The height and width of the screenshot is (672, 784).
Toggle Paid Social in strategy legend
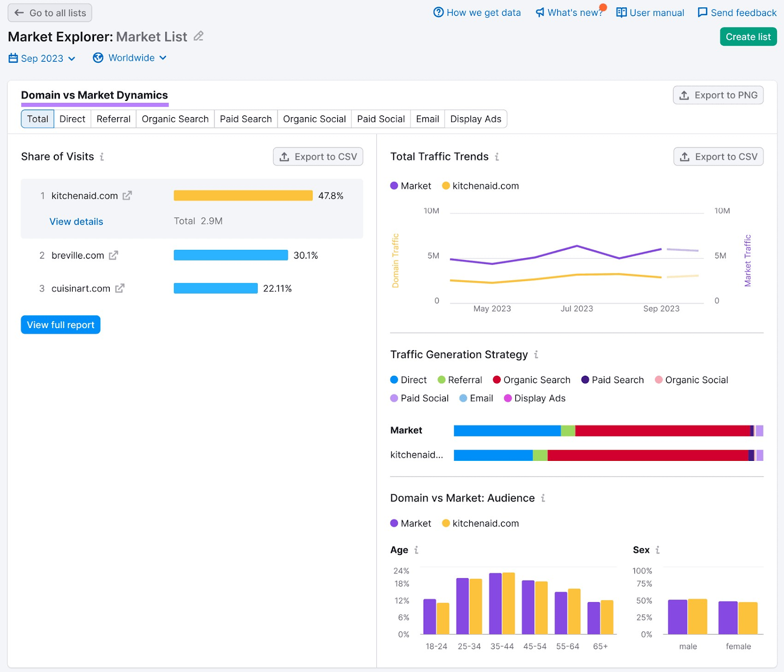pyautogui.click(x=419, y=398)
